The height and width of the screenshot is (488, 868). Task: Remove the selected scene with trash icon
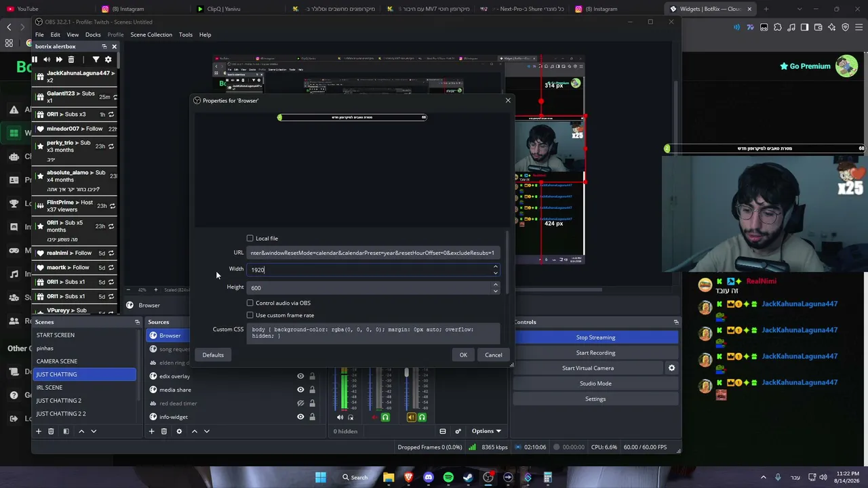coord(51,431)
